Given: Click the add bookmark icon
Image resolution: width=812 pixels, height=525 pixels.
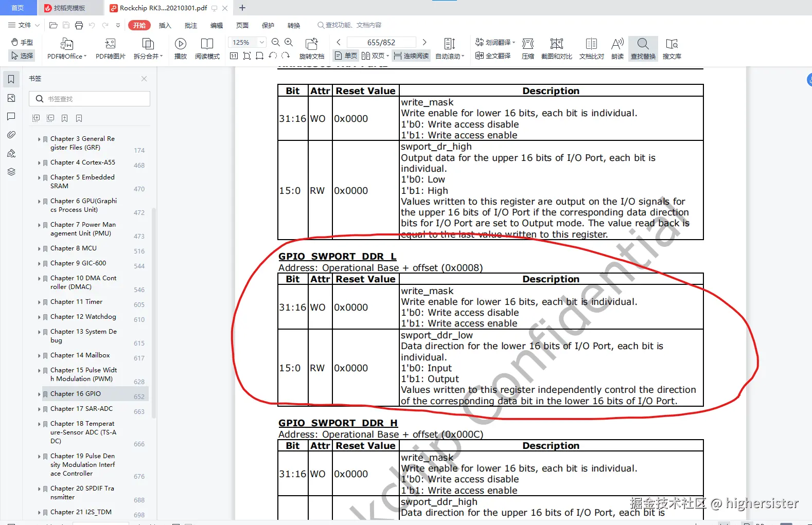Looking at the screenshot, I should pos(65,118).
